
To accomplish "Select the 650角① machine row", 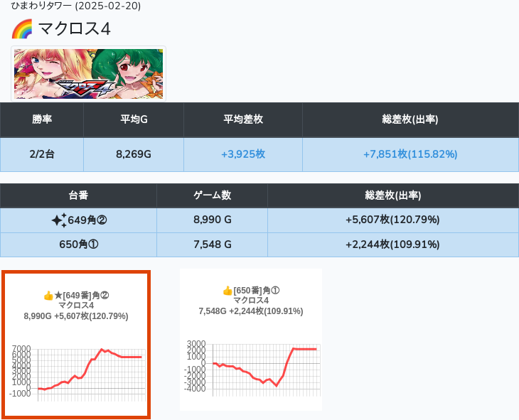I will point(78,244).
